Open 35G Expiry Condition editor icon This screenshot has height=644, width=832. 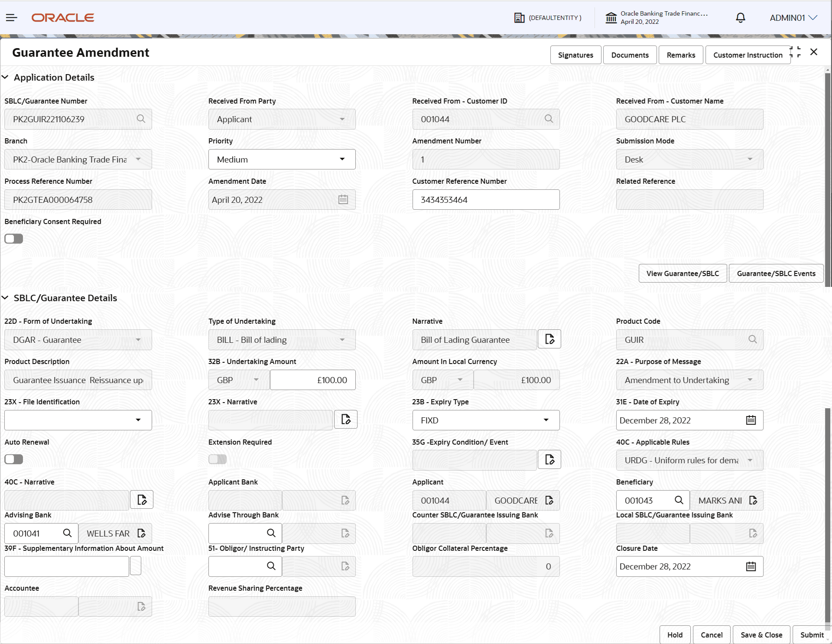[x=549, y=460]
